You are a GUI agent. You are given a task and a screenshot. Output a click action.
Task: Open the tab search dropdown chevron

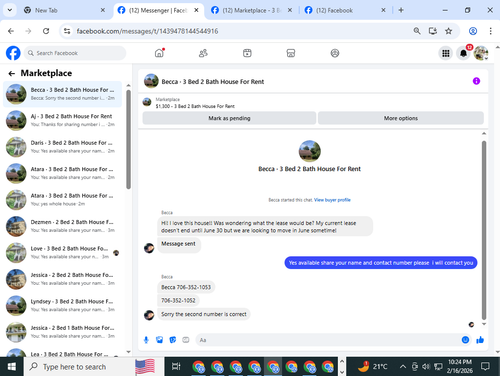[x=10, y=10]
